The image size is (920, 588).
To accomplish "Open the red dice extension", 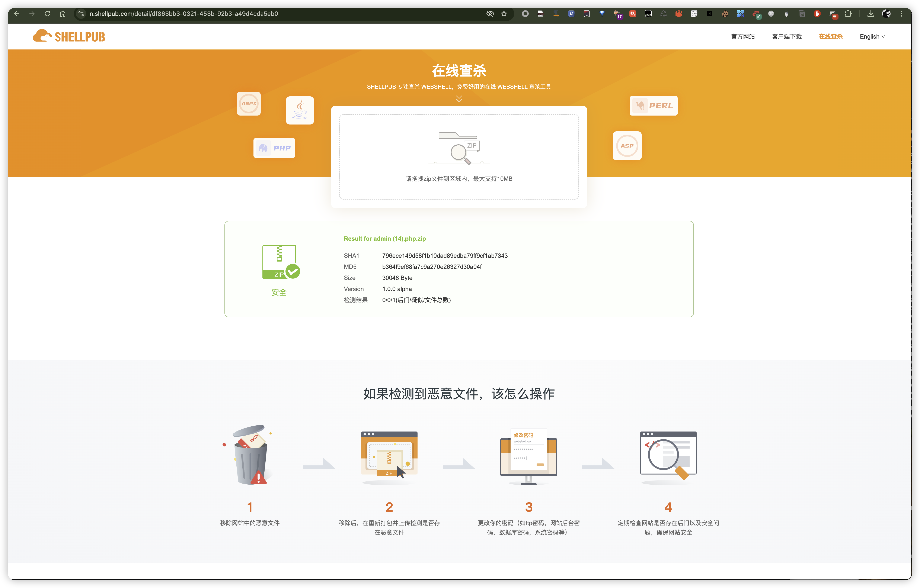I will (678, 14).
